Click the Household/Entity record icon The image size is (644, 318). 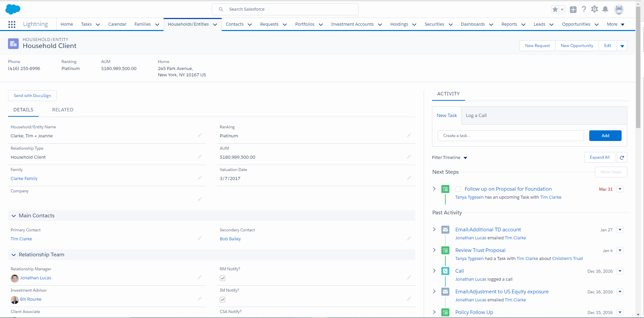(13, 43)
